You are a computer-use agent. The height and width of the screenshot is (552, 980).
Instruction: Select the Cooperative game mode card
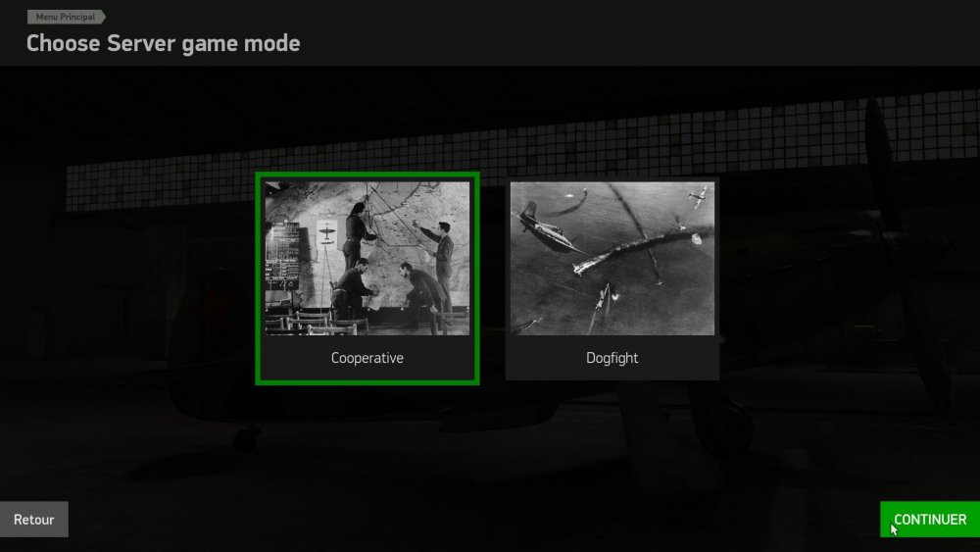(367, 278)
